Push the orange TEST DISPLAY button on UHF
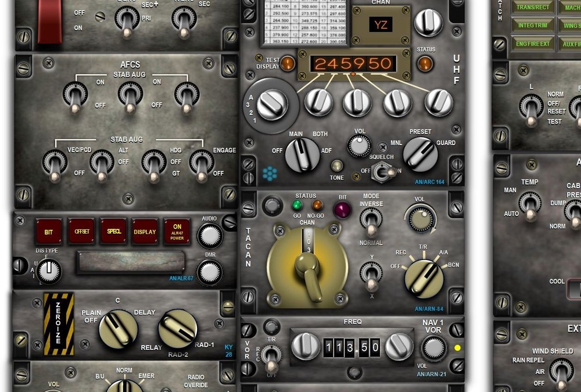The width and height of the screenshot is (581, 392). (x=287, y=63)
